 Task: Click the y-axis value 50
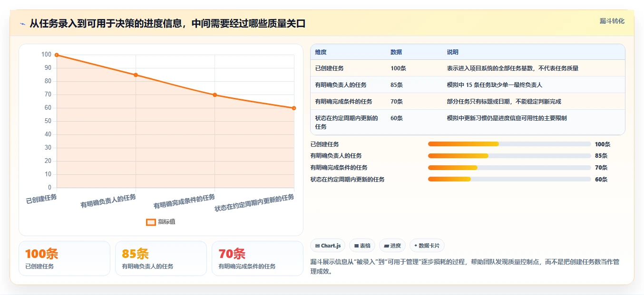click(48, 121)
